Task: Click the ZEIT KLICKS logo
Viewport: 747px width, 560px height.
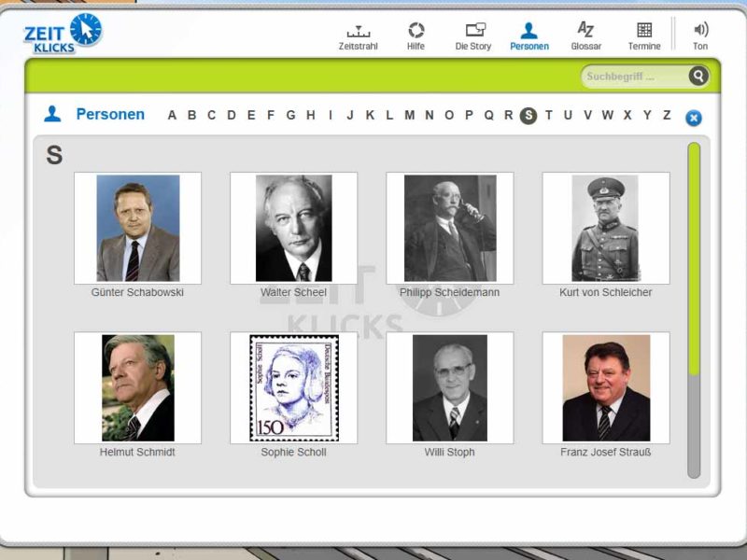Action: [63, 34]
